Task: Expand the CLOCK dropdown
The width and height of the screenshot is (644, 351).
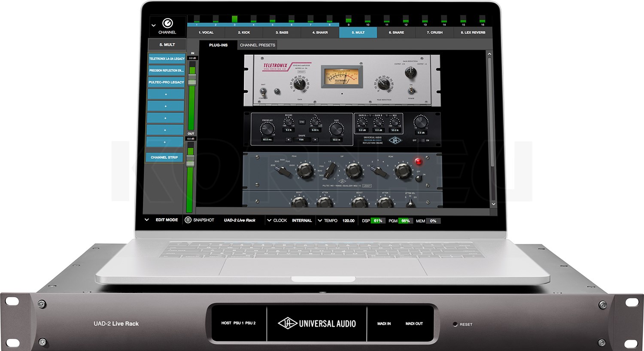Action: (269, 220)
